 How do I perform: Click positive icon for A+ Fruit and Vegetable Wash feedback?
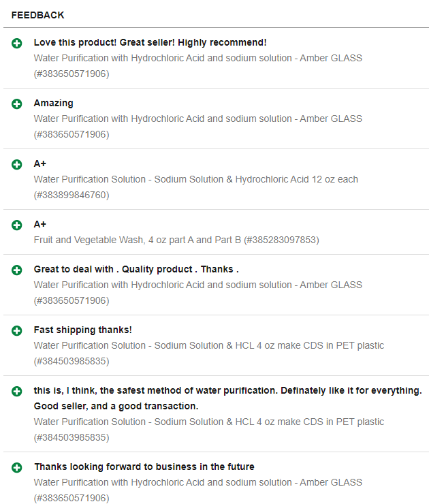tap(17, 225)
